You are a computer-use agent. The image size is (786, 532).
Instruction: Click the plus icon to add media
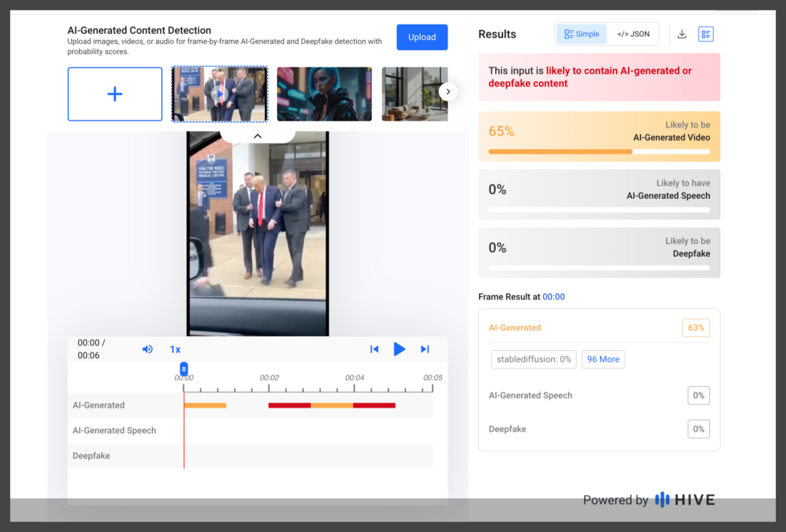[x=115, y=94]
